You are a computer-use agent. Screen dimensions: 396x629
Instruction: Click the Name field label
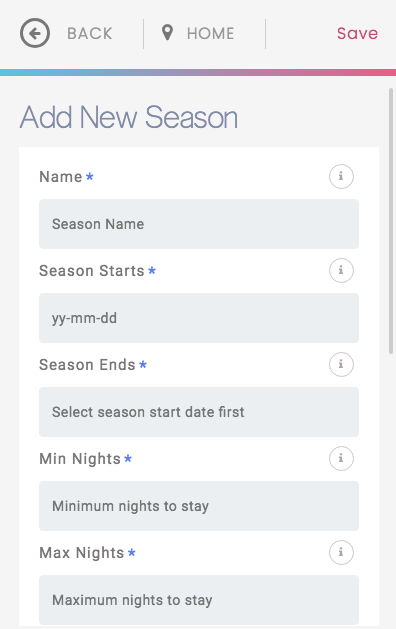[61, 177]
